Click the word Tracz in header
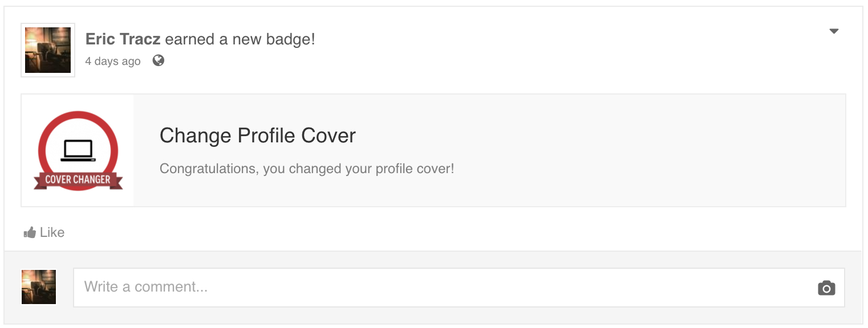 (x=140, y=39)
